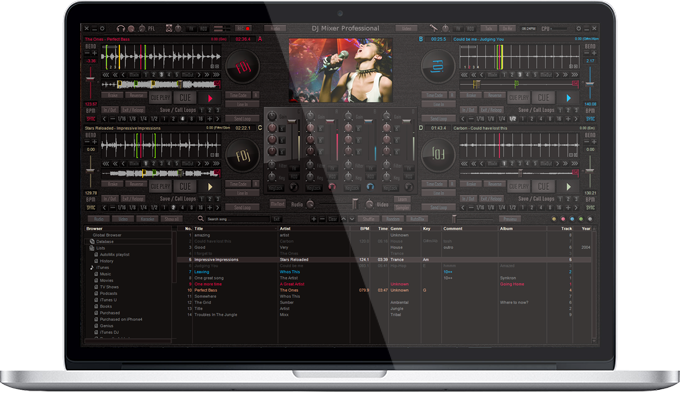The image size is (680, 397).
Task: Click the magnifier search icon above the song list
Action: [x=201, y=219]
